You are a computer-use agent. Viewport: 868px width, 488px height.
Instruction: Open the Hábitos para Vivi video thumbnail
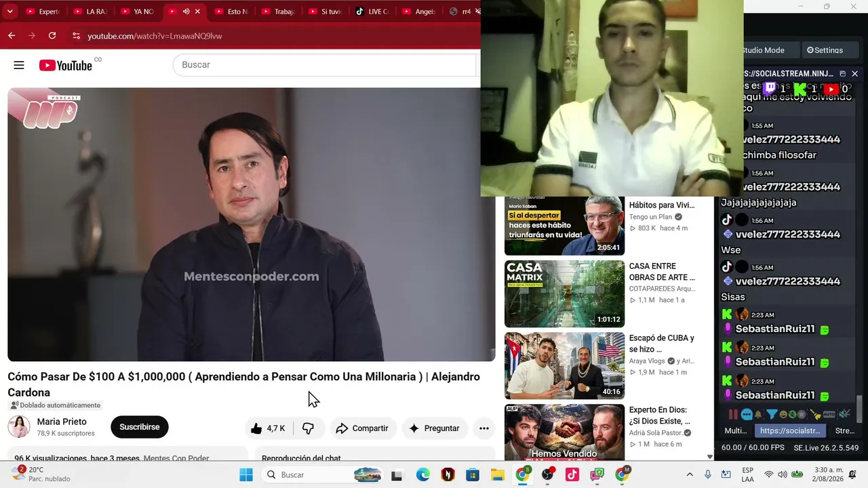564,226
